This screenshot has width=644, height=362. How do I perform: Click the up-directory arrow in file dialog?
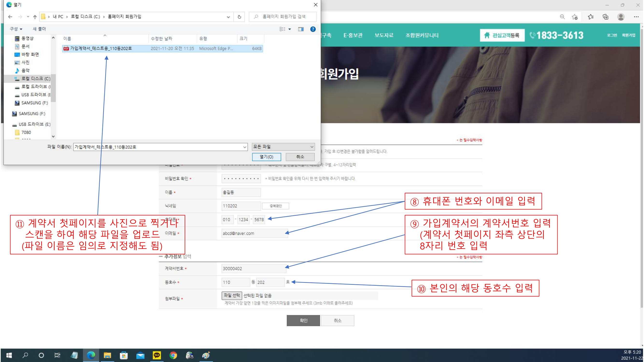pos(35,17)
